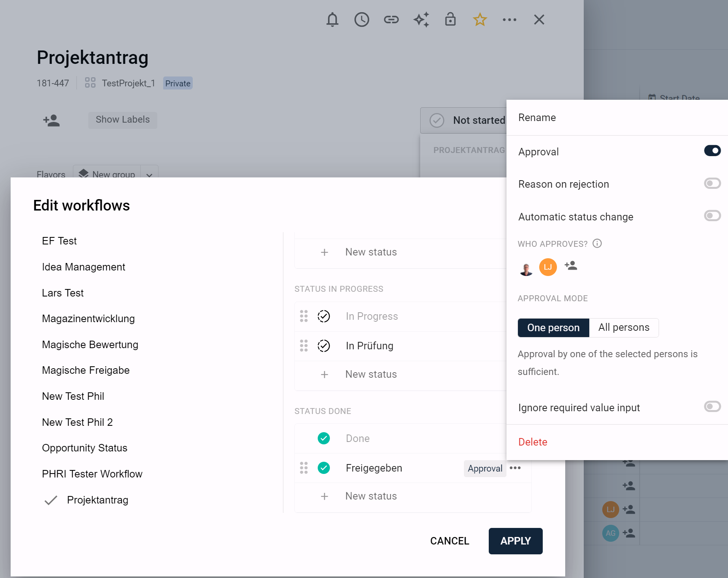Click the info icon beside Who Approves
Viewport: 728px width, 578px height.
pos(597,243)
